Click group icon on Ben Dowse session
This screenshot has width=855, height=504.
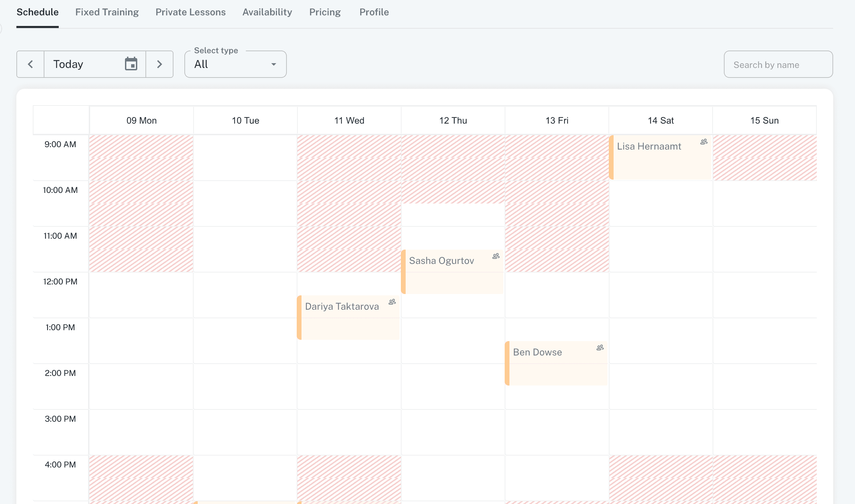600,348
